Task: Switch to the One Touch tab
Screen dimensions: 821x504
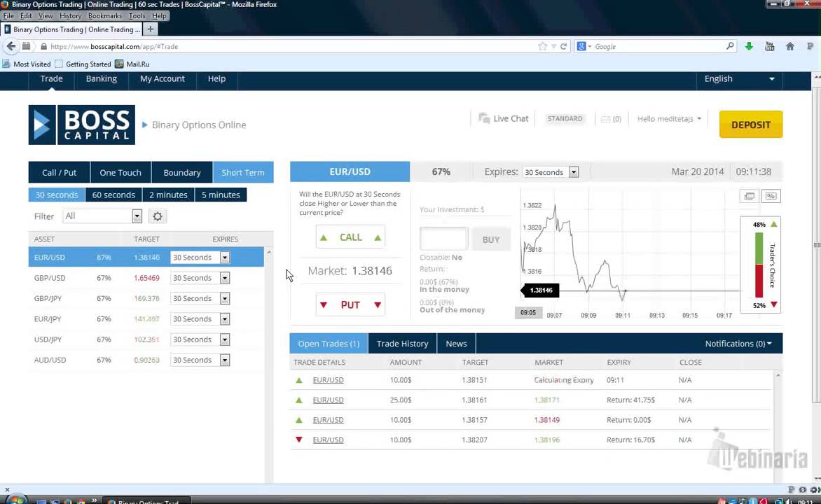Action: point(120,172)
